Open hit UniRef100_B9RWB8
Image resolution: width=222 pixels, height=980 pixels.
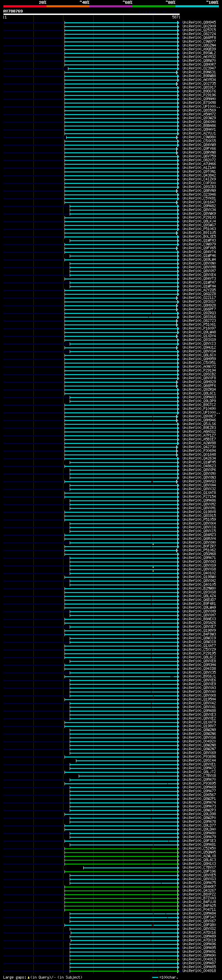(x=199, y=76)
